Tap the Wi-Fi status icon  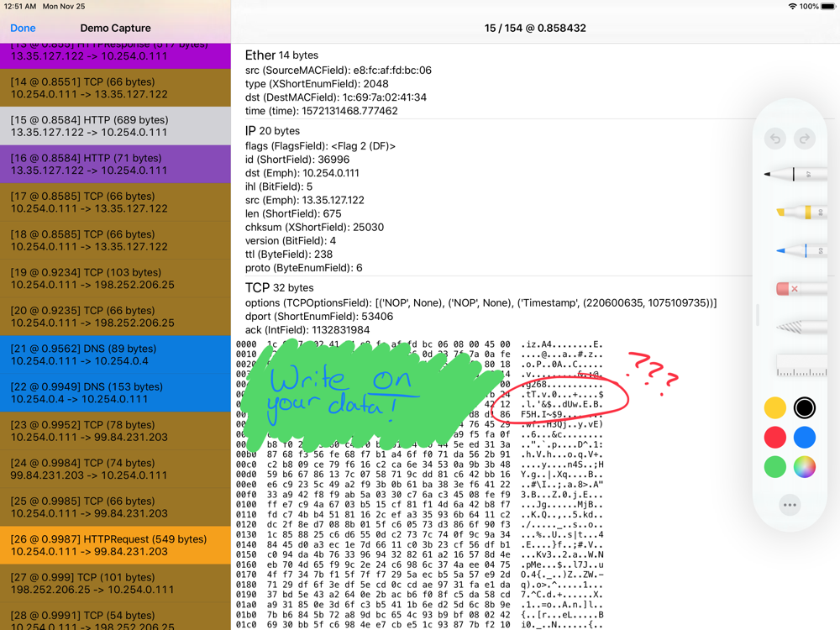click(x=792, y=7)
